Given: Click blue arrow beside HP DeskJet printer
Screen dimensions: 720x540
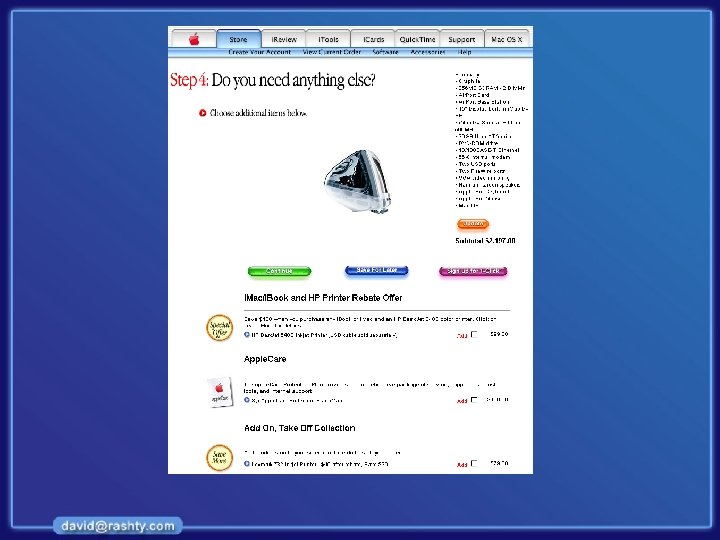Looking at the screenshot, I should pyautogui.click(x=247, y=335).
